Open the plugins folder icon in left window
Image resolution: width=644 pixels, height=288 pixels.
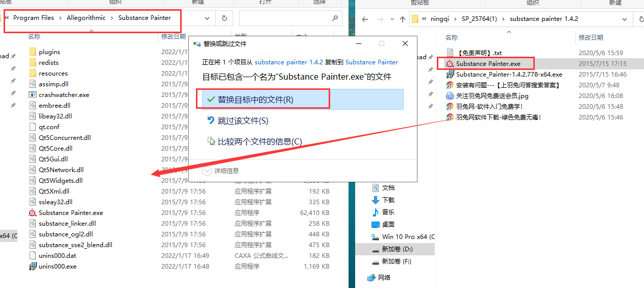coord(33,52)
